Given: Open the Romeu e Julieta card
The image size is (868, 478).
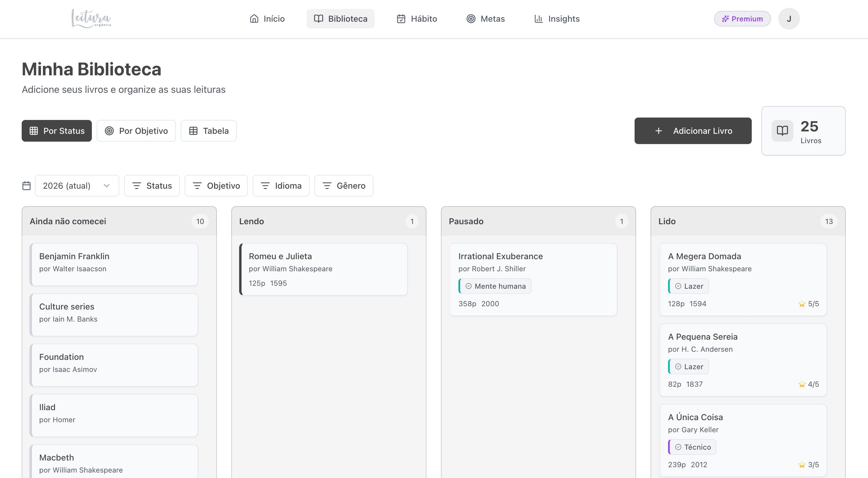Looking at the screenshot, I should (x=323, y=269).
